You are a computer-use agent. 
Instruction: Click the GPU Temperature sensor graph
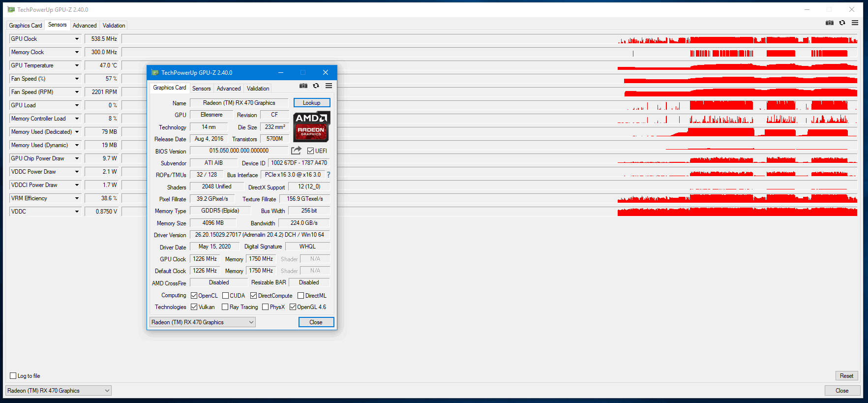tap(489, 65)
